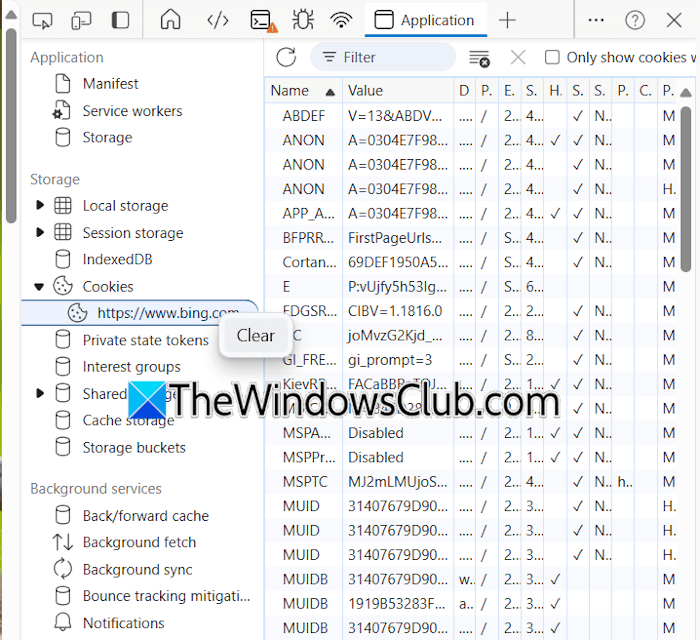Collapse the Cookies tree arrow
This screenshot has height=640, width=700.
coord(39,287)
